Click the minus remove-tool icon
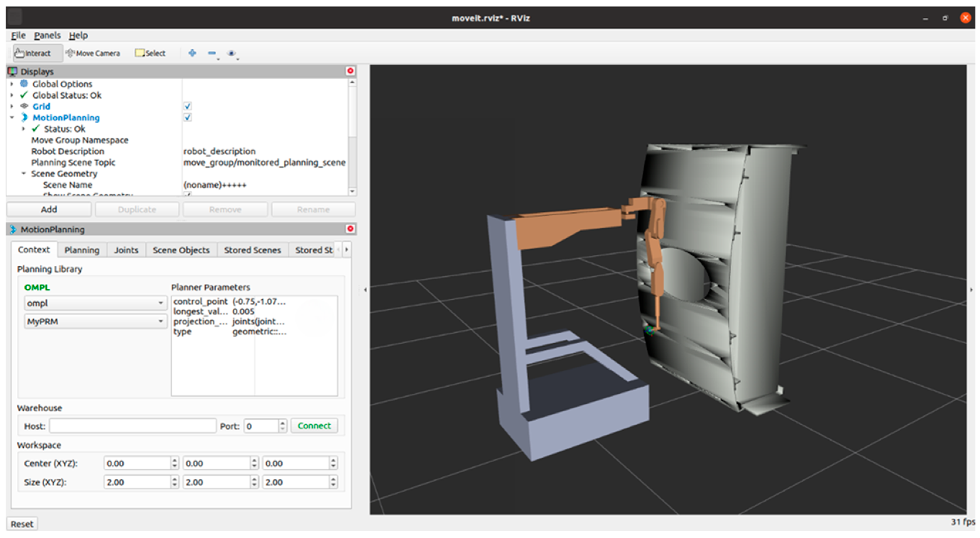This screenshot has width=980, height=538. click(x=212, y=53)
